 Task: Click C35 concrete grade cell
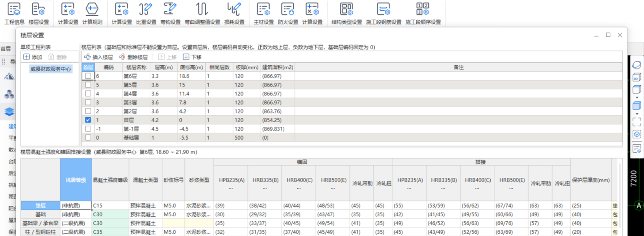click(x=110, y=232)
